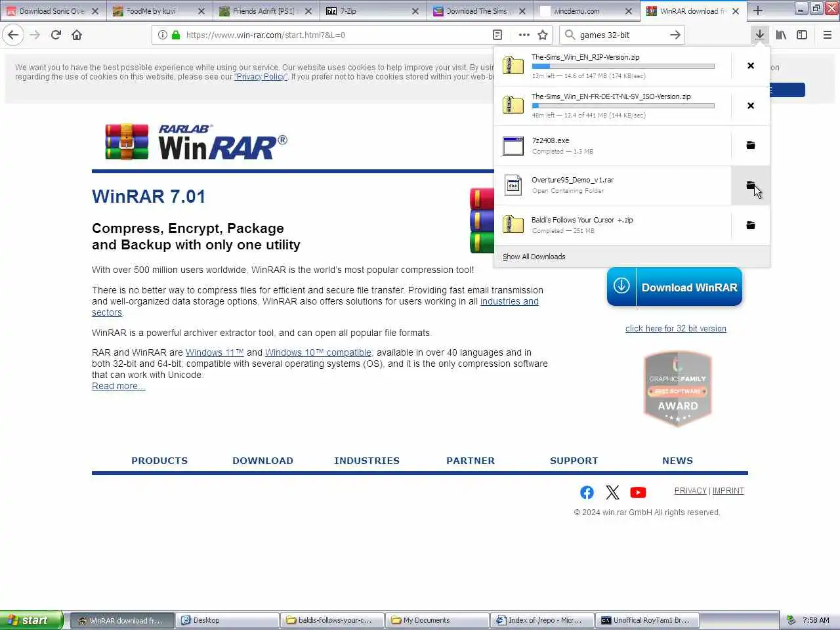
Task: Follow the industries and sectors link
Action: tap(509, 301)
